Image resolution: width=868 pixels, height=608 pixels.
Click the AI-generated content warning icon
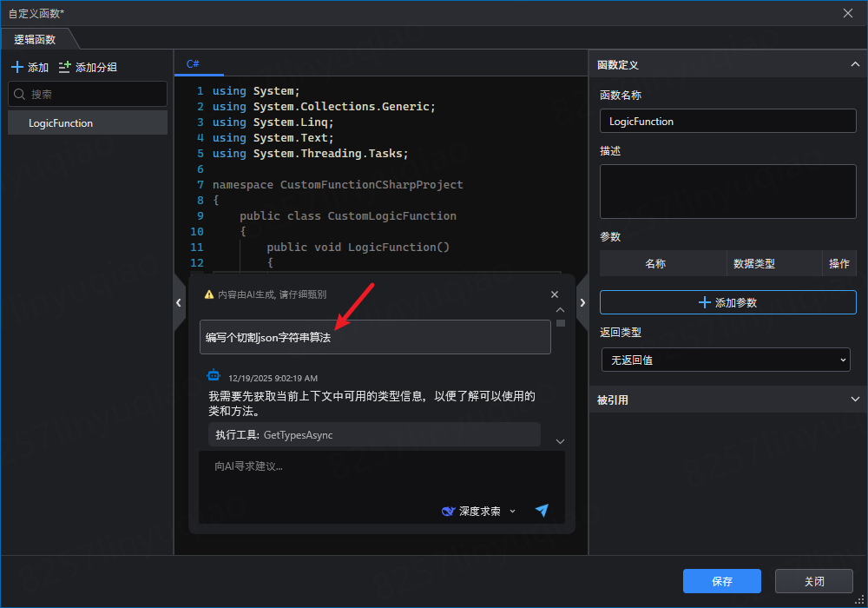click(208, 294)
